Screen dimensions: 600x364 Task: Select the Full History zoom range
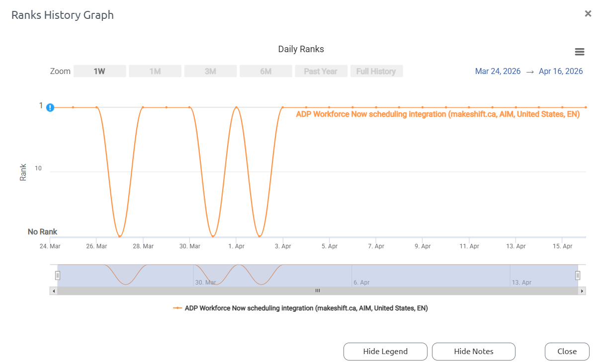(376, 71)
